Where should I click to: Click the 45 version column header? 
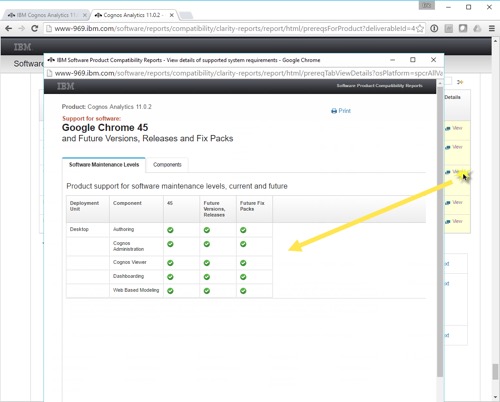(182, 209)
